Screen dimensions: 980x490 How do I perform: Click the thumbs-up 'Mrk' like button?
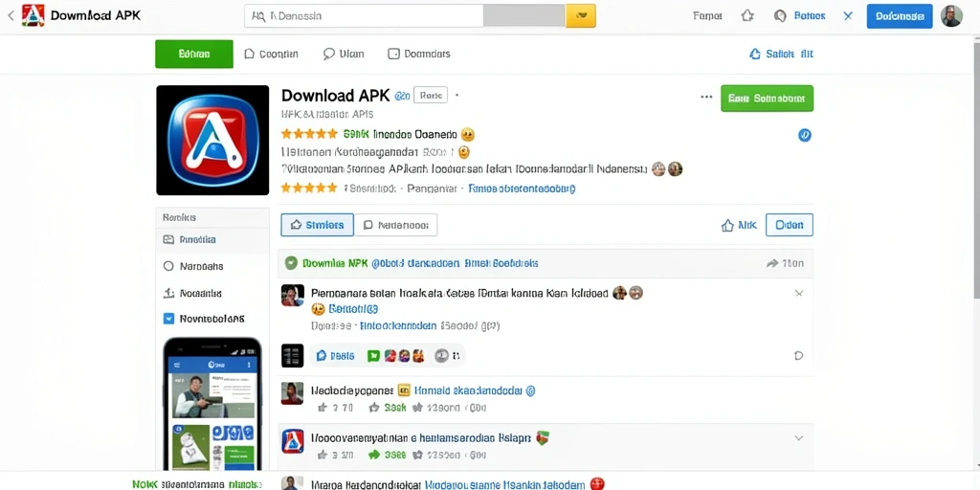point(740,226)
